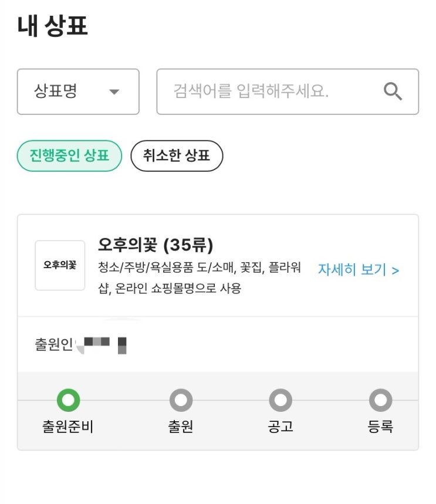Click the 등록 step circle

380,401
